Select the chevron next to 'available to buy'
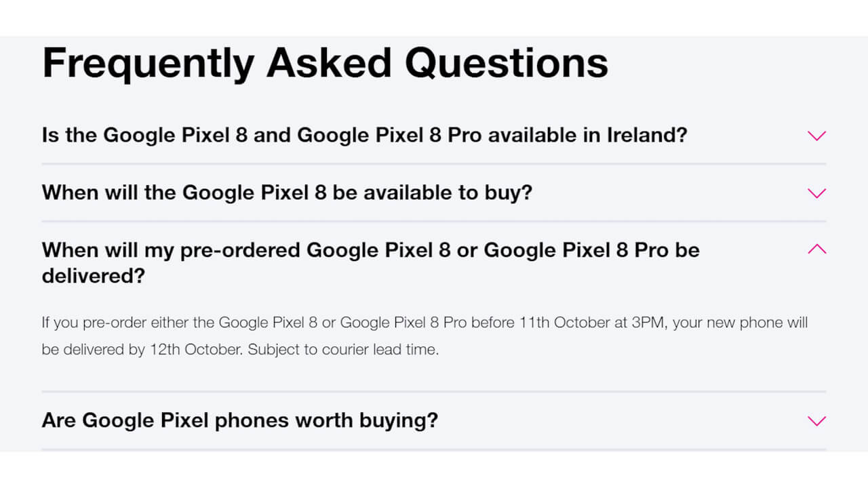Screen dimensions: 868x488 click(816, 193)
